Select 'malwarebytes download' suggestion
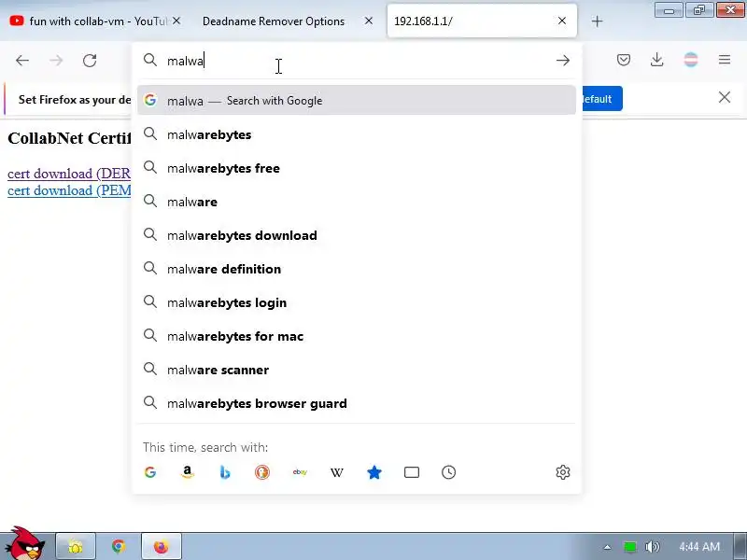Image resolution: width=747 pixels, height=560 pixels. [357, 235]
